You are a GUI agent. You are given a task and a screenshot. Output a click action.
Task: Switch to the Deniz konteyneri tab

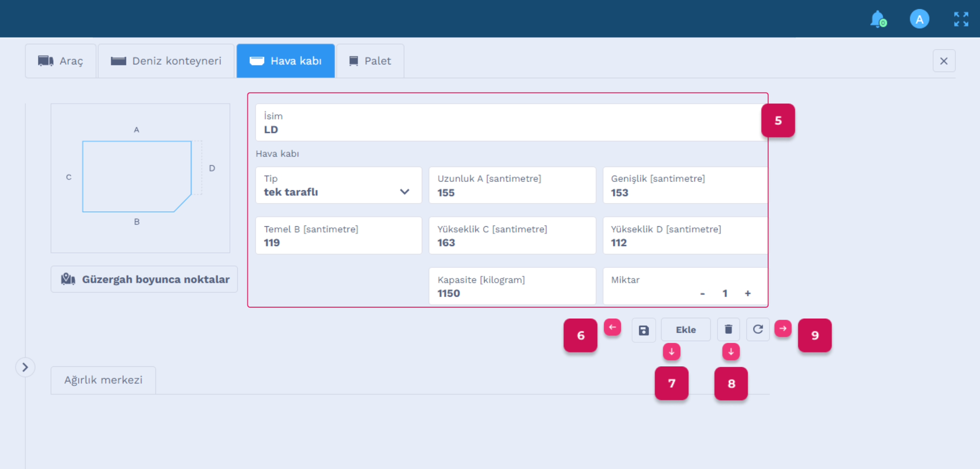(x=166, y=61)
